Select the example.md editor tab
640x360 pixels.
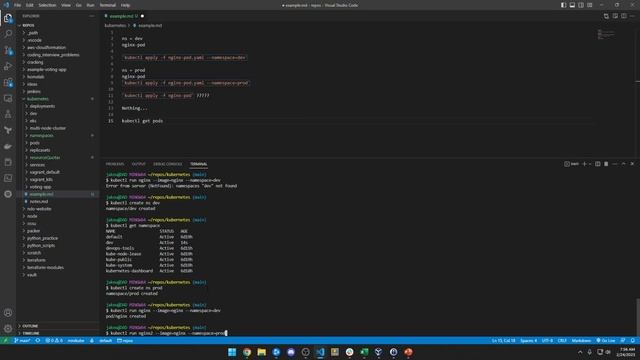[x=124, y=16]
